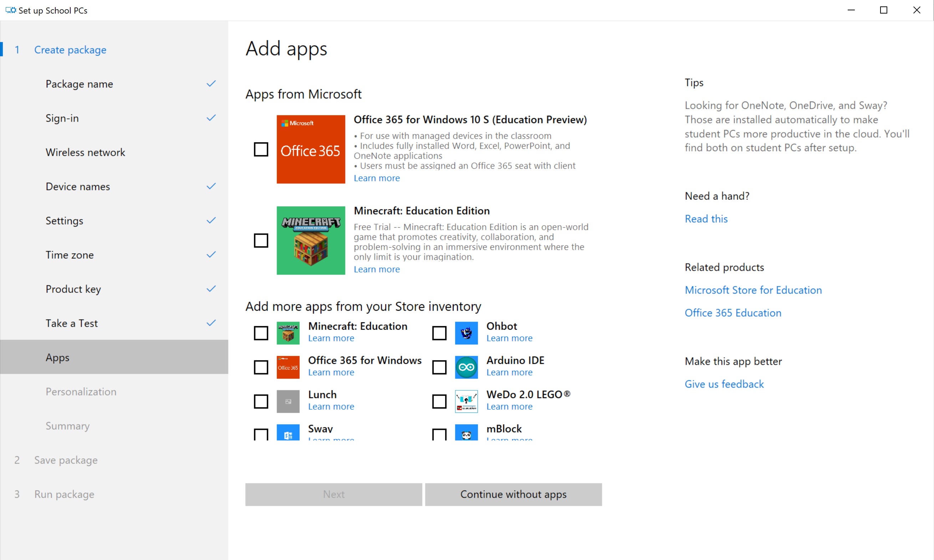
Task: Click the Ohbot app icon
Action: (466, 332)
